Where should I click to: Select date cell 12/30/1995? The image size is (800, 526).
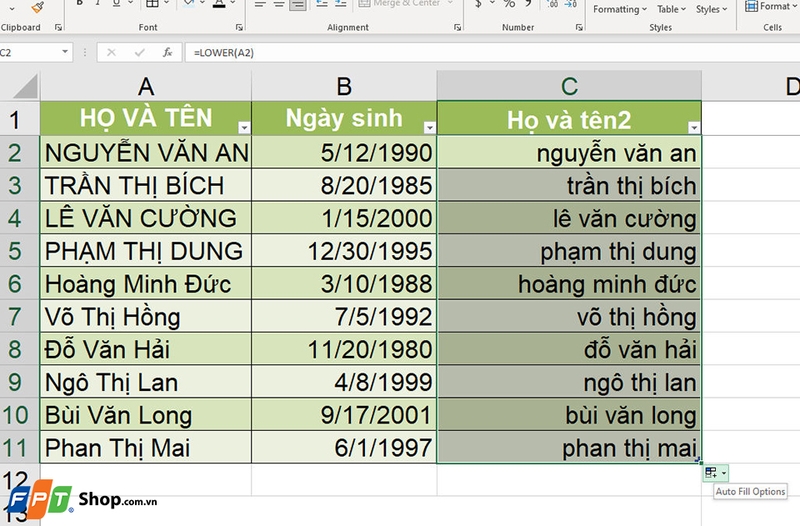coord(344,251)
